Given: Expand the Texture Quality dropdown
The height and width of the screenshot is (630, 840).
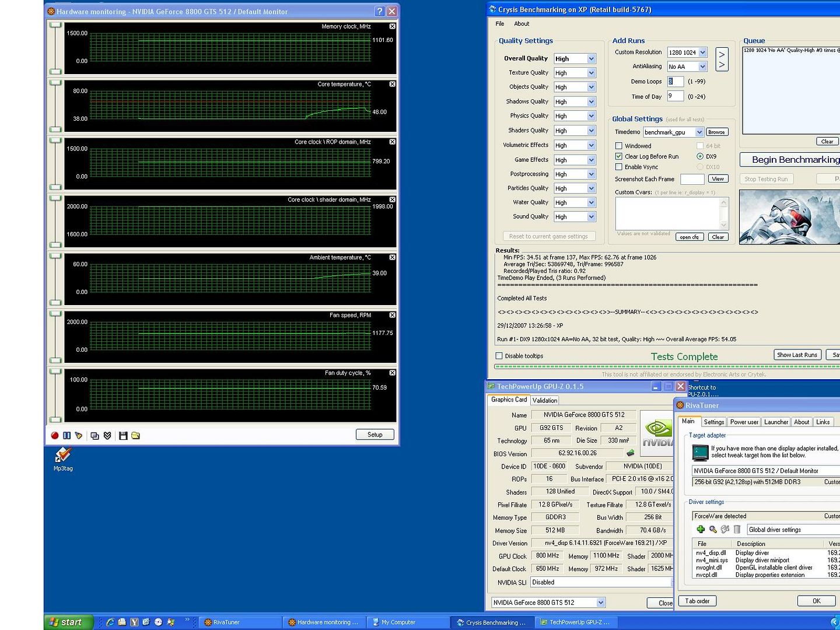Looking at the screenshot, I should click(x=591, y=73).
